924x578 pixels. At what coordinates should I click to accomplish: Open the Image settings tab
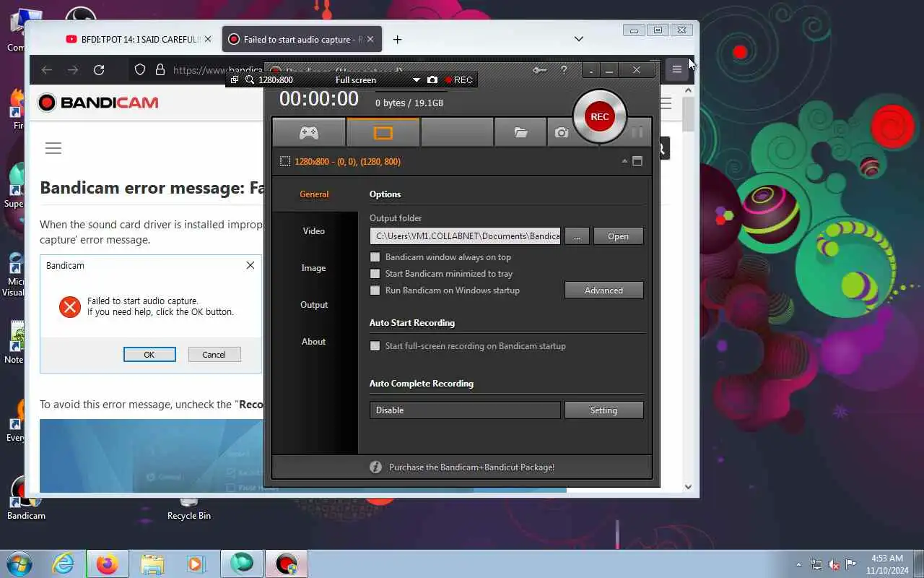(314, 268)
